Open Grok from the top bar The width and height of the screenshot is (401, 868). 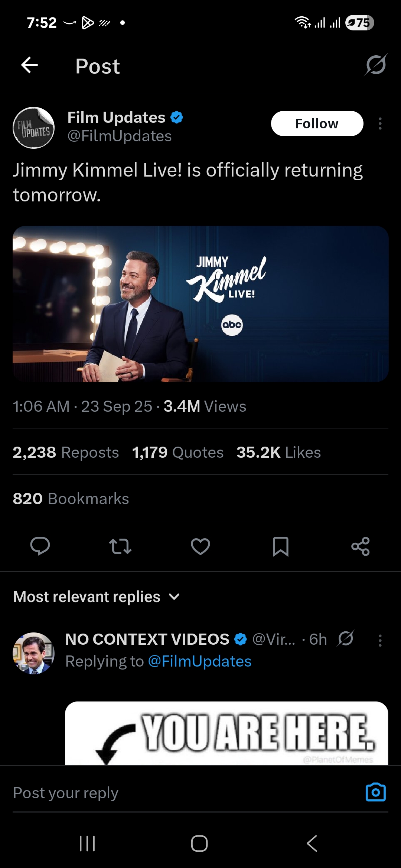(375, 66)
